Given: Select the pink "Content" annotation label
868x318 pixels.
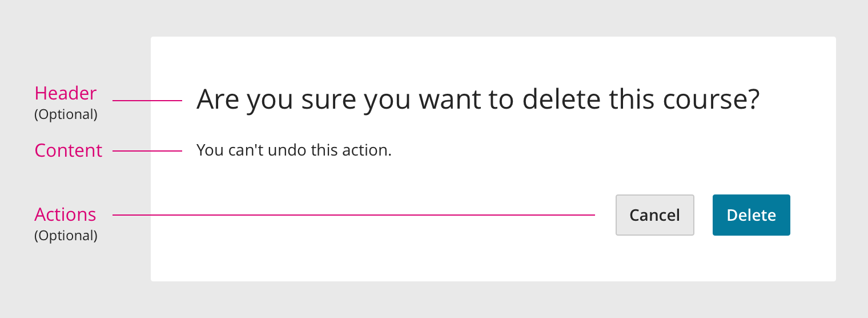Looking at the screenshot, I should pyautogui.click(x=69, y=150).
